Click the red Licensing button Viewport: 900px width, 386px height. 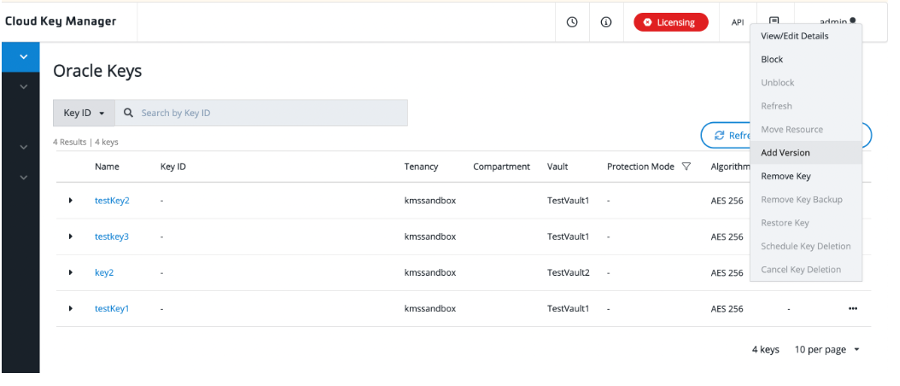coord(671,22)
